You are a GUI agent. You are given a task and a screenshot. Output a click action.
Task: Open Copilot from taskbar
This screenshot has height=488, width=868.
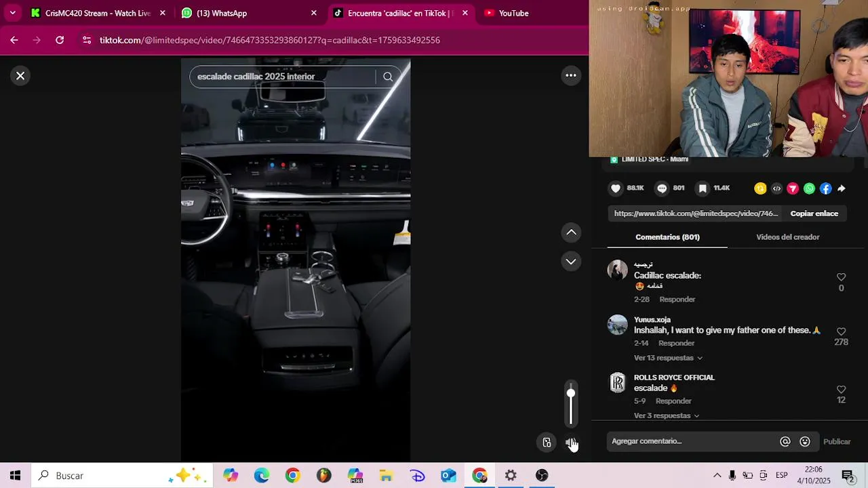(x=231, y=476)
